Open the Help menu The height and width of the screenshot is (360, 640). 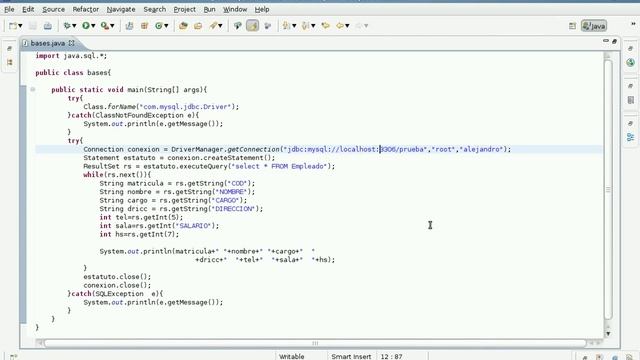click(x=262, y=9)
